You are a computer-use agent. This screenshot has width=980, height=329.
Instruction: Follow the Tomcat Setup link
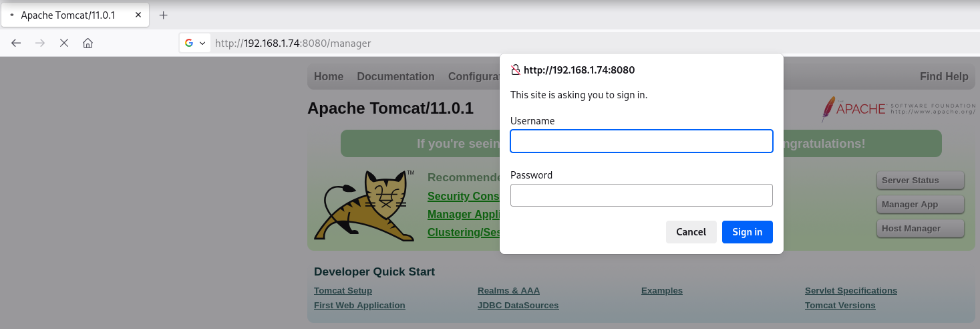pos(343,291)
